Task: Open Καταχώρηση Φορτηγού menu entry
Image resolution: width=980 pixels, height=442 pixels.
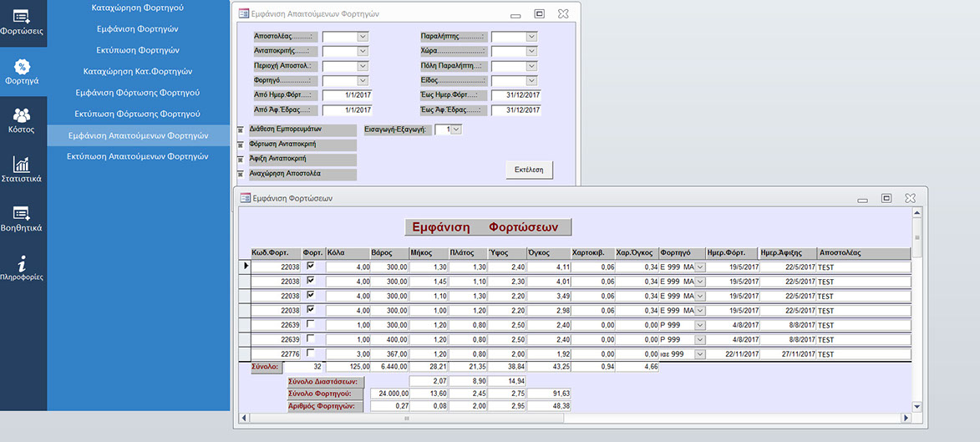Action: coord(138,8)
